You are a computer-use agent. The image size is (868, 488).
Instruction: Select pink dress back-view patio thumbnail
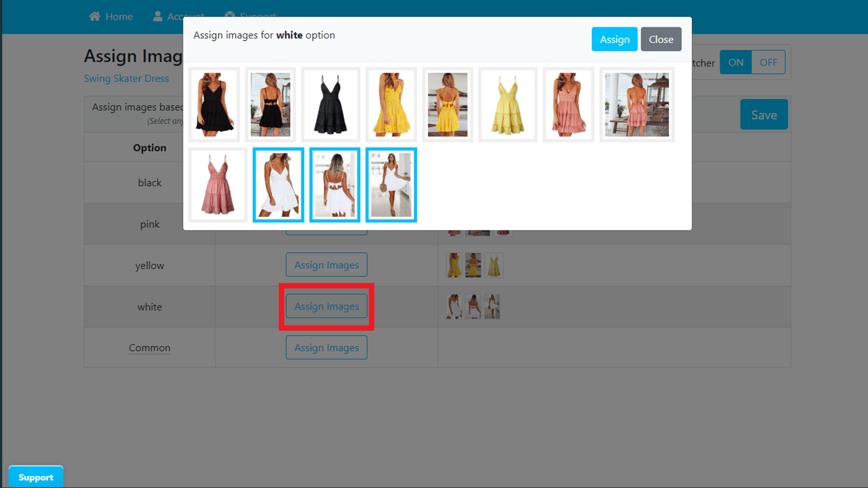coord(637,105)
